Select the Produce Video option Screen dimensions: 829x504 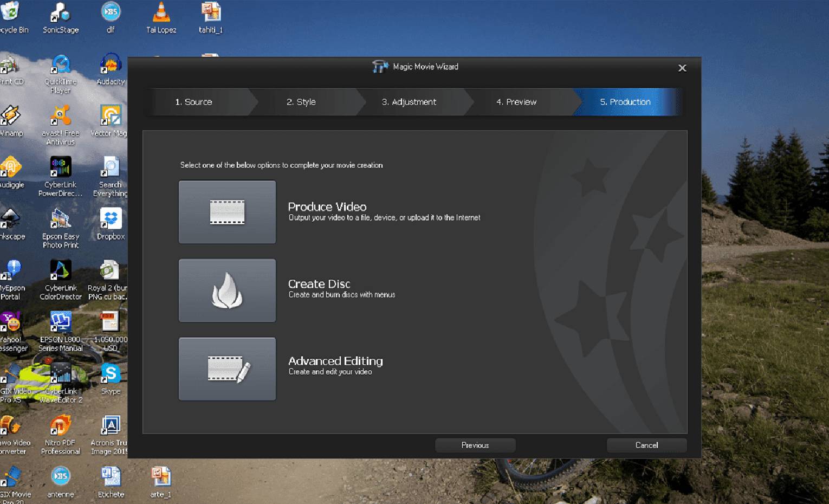(227, 212)
